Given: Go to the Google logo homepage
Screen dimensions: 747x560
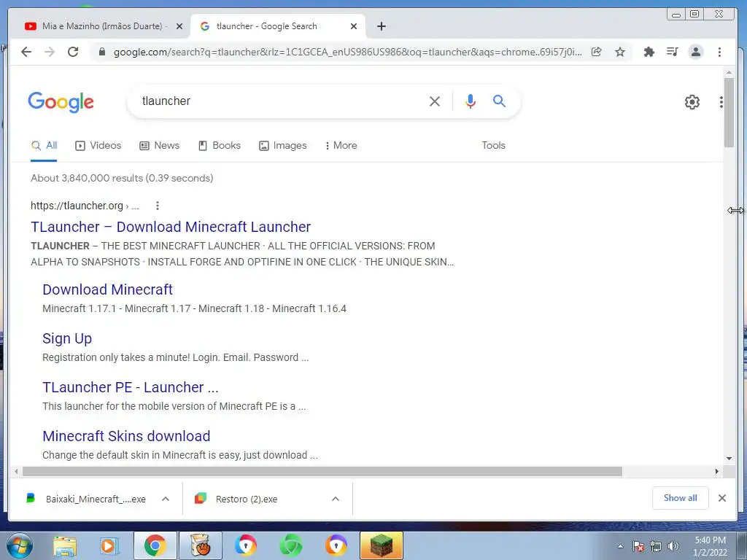Looking at the screenshot, I should pos(61,102).
